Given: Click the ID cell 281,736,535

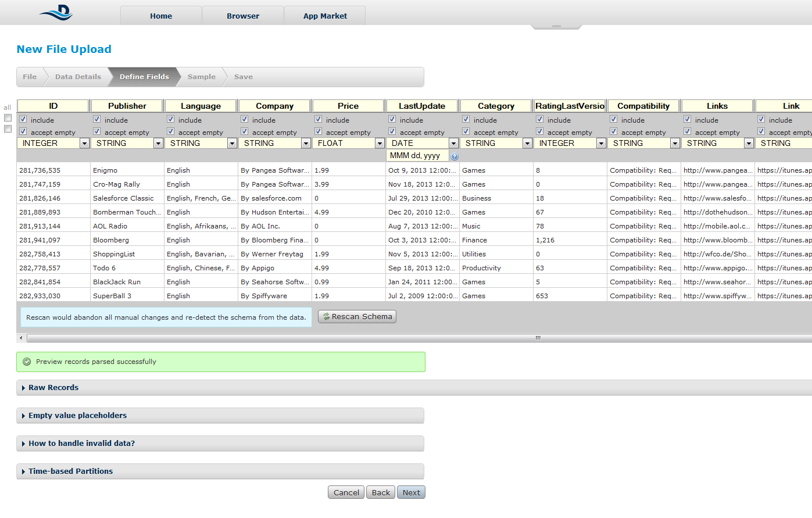Looking at the screenshot, I should click(53, 170).
